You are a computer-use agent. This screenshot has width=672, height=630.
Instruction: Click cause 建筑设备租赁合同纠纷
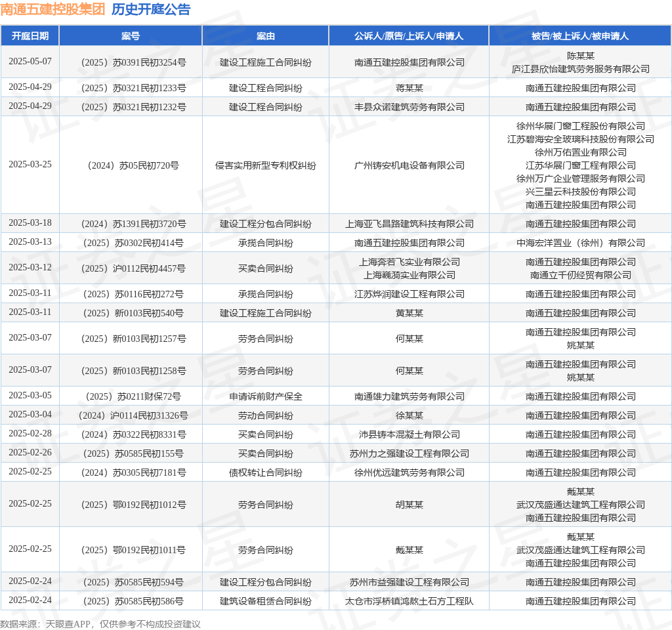click(x=265, y=601)
